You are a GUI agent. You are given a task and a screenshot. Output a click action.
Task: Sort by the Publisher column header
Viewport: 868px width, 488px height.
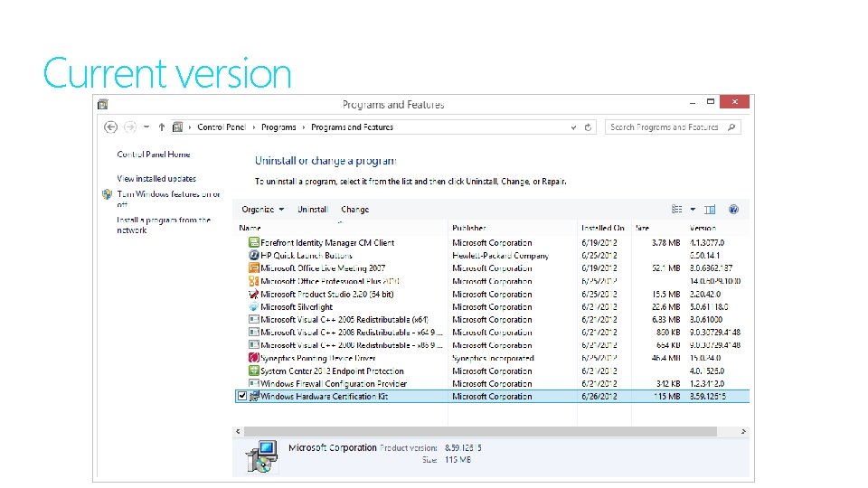click(469, 228)
